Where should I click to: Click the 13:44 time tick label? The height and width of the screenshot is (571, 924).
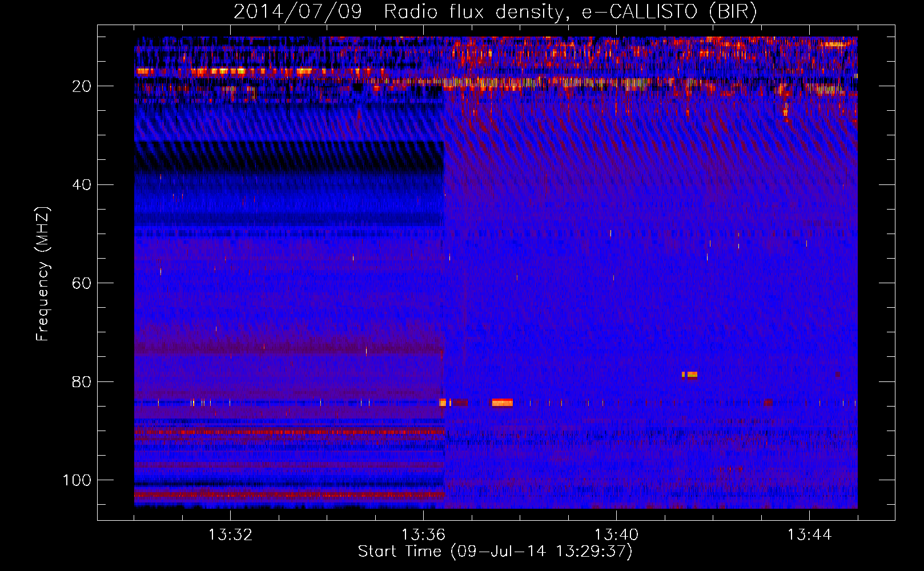tap(809, 535)
